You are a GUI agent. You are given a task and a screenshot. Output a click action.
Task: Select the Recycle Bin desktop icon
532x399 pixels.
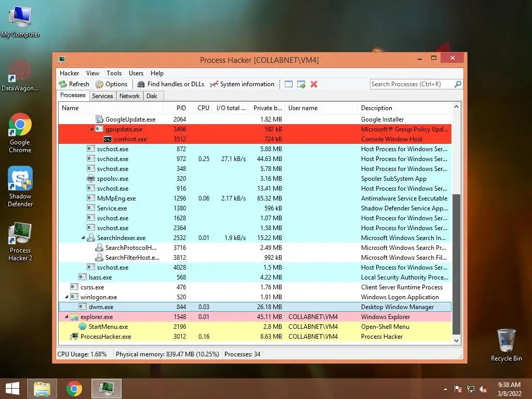point(506,345)
